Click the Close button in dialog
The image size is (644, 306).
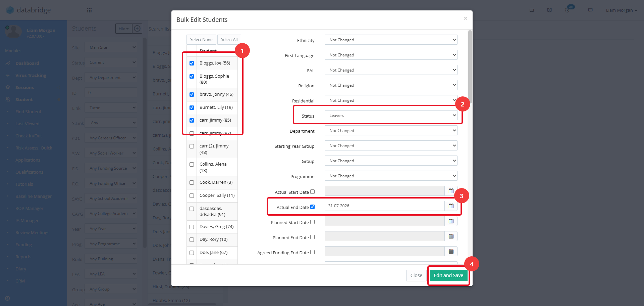416,275
